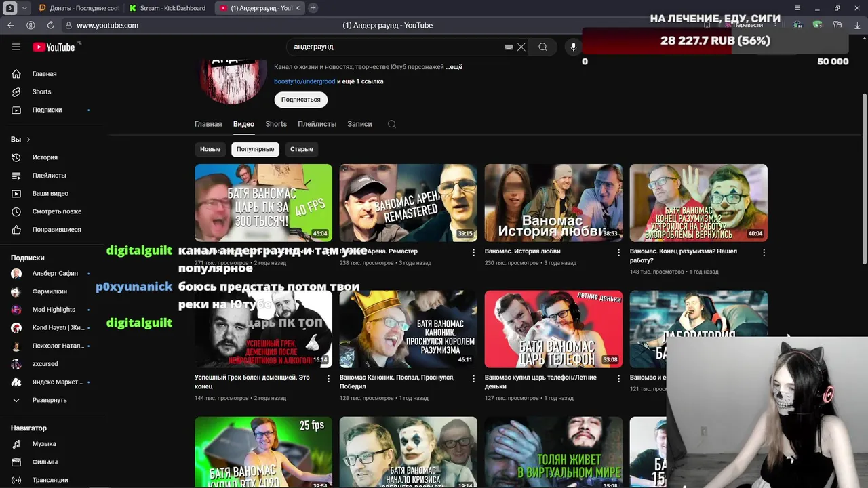
Task: Open Главная in the sidebar
Action: [x=44, y=73]
